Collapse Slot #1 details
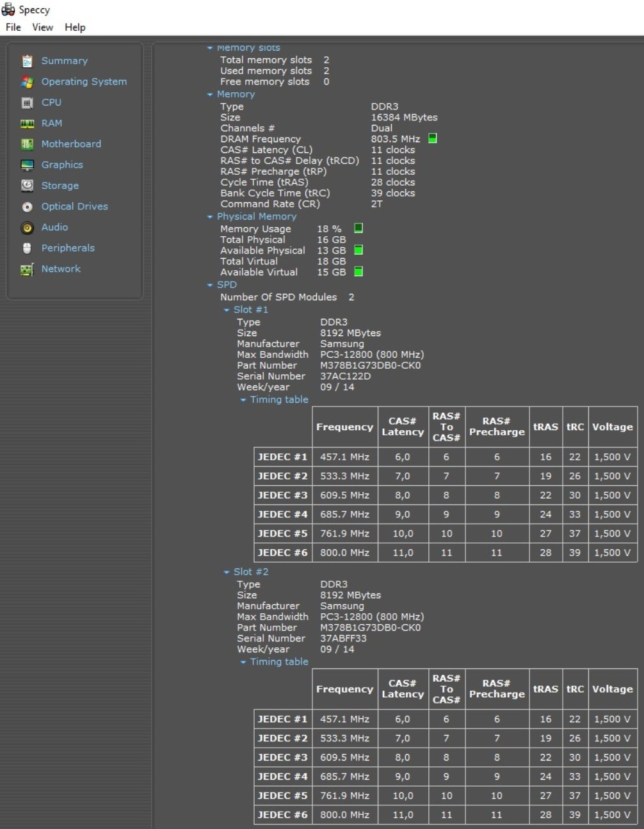 (x=226, y=310)
